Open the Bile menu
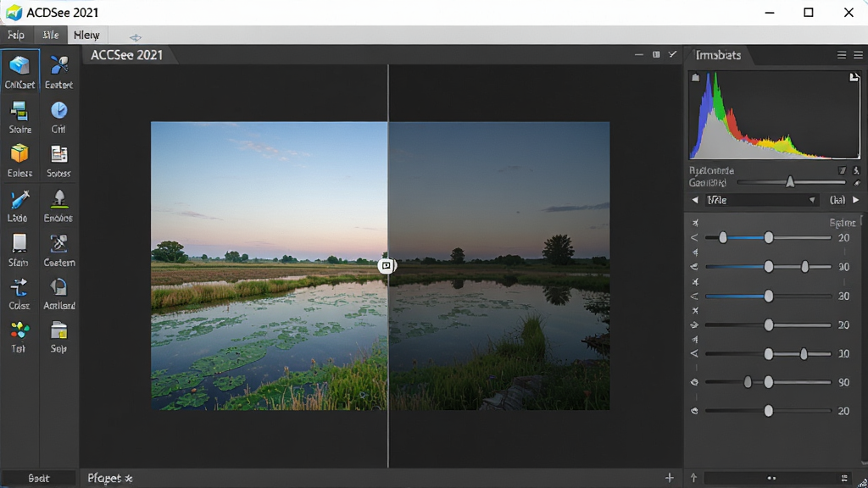The image size is (868, 488). (x=50, y=35)
